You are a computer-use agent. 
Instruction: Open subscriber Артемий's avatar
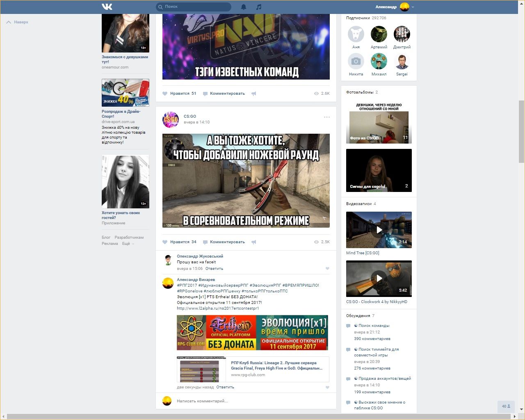pos(379,34)
